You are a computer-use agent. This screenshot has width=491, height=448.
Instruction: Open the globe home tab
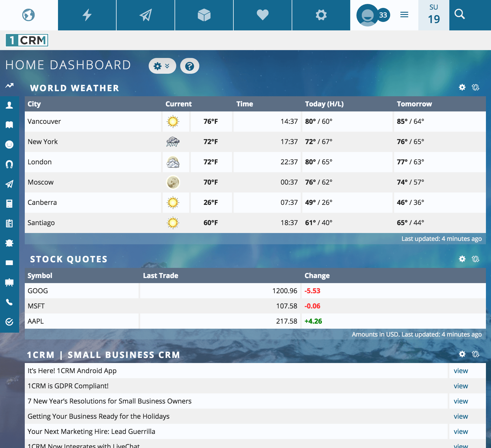point(29,15)
